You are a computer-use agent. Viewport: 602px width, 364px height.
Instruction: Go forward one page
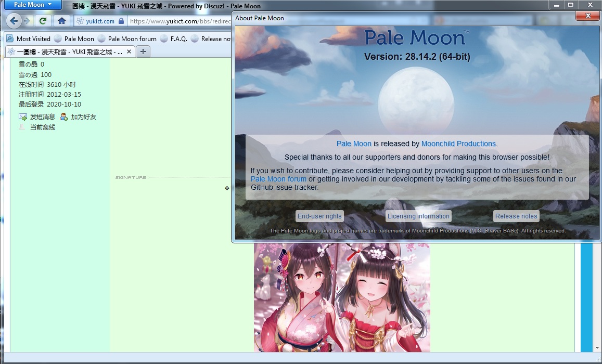click(27, 21)
